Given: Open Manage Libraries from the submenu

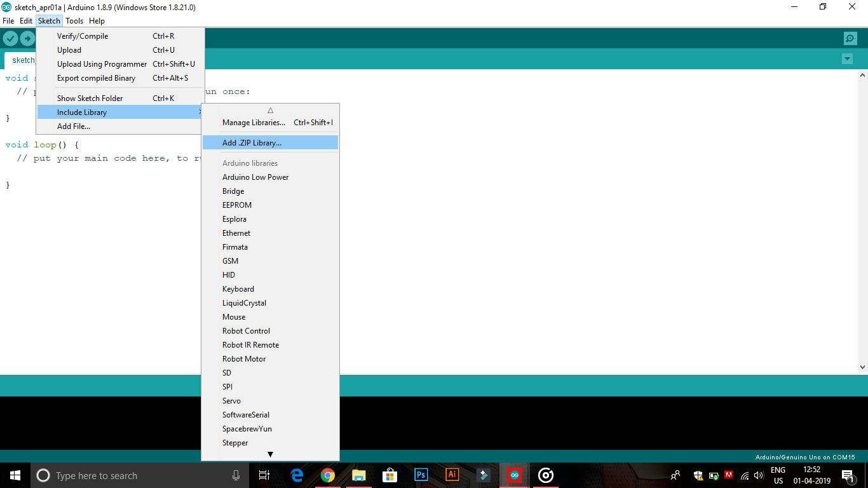Looking at the screenshot, I should click(x=254, y=122).
